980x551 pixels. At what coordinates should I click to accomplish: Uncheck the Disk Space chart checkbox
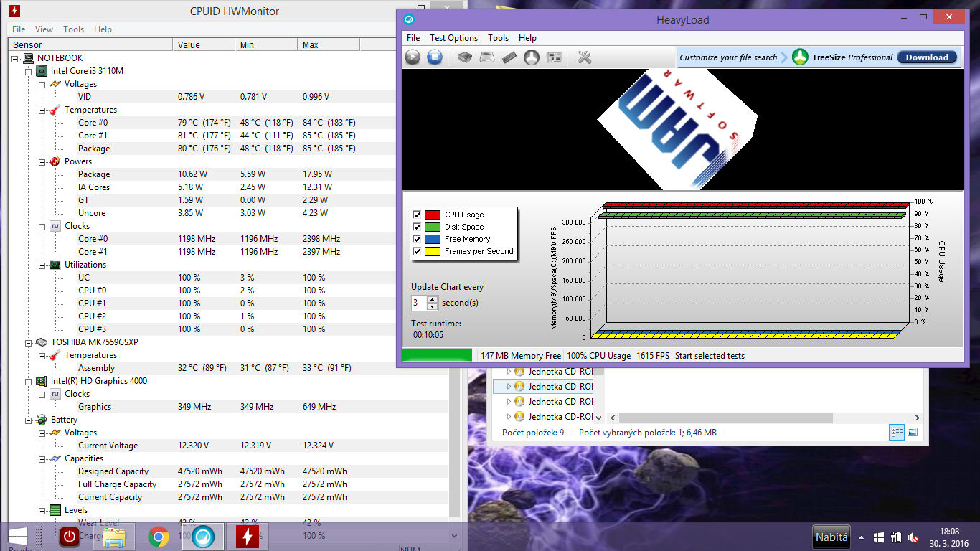click(417, 227)
